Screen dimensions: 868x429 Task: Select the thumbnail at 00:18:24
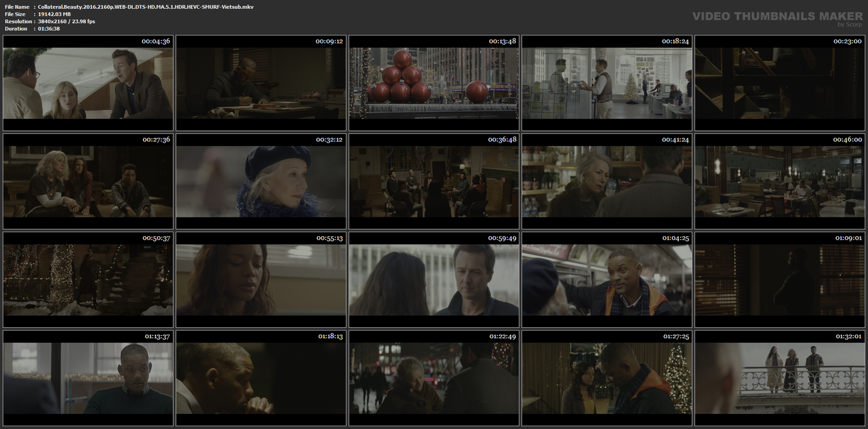[x=608, y=83]
